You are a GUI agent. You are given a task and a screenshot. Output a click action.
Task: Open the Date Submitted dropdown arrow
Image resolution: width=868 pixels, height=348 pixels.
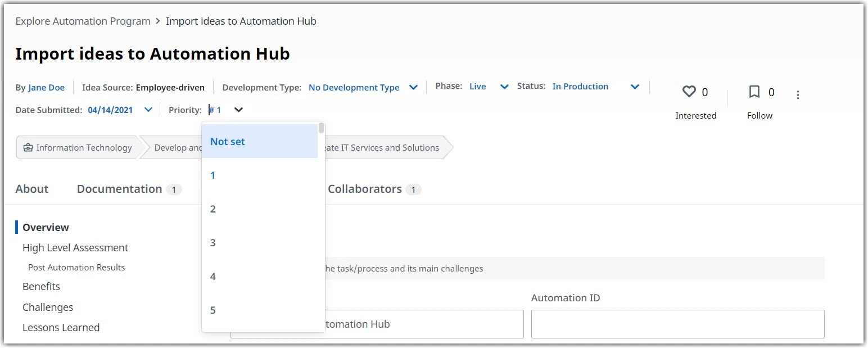pos(148,110)
